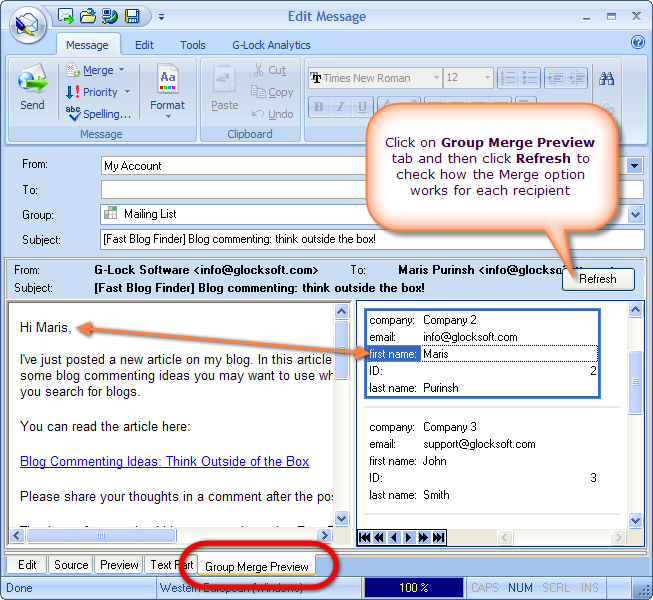This screenshot has width=653, height=600.
Task: Switch to the Message ribbon tab
Action: [87, 45]
